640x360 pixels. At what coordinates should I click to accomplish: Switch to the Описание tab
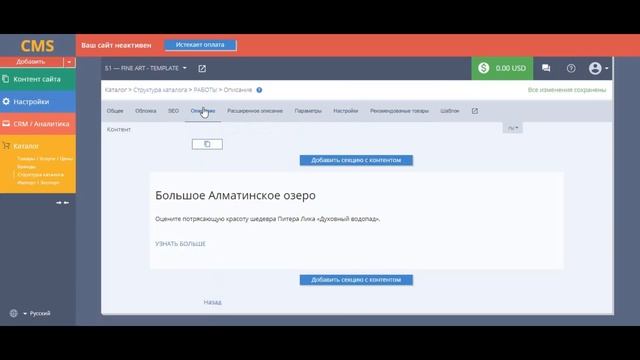tap(203, 111)
